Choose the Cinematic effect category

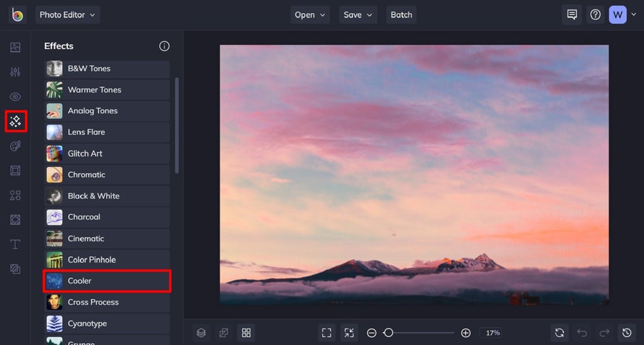[x=107, y=239]
